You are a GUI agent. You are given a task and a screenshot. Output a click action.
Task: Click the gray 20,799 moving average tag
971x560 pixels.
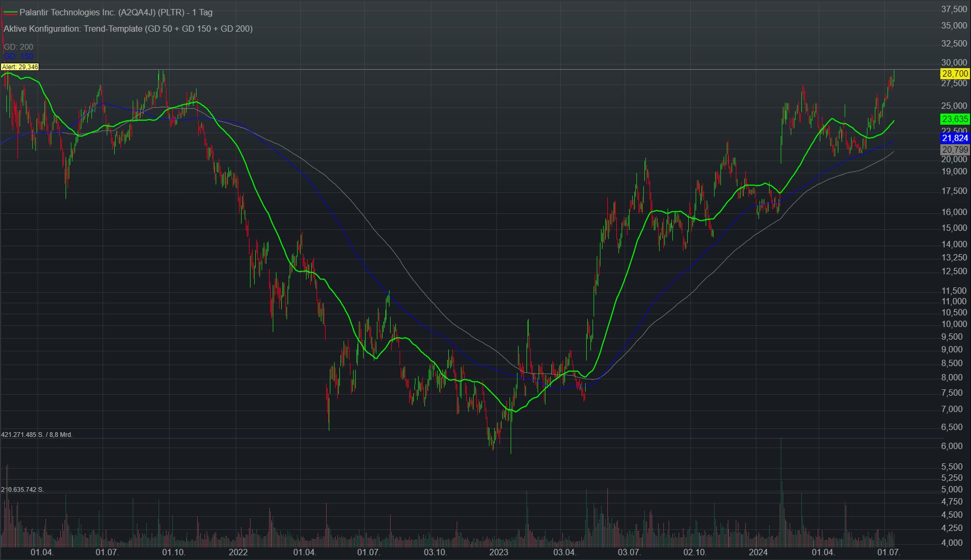[955, 150]
